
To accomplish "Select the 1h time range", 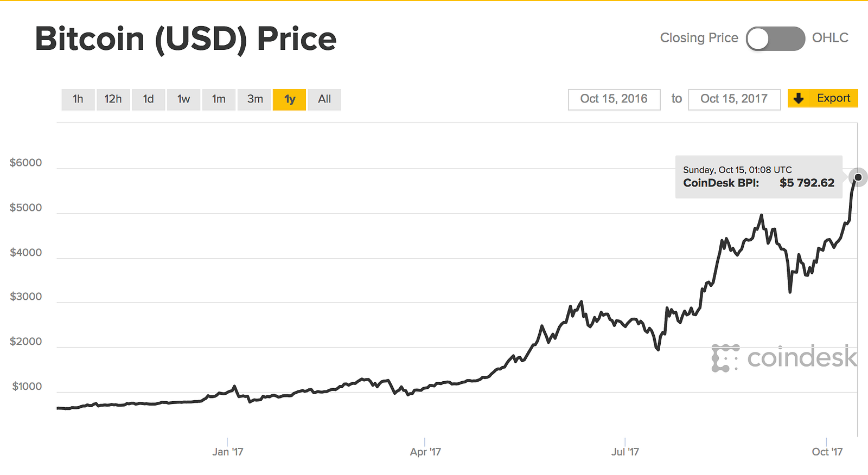I will point(78,99).
